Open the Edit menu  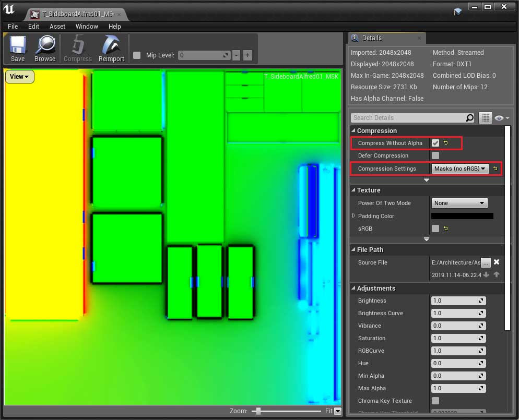coord(33,27)
